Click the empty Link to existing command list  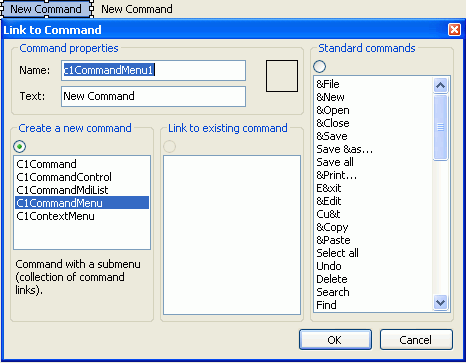232,235
